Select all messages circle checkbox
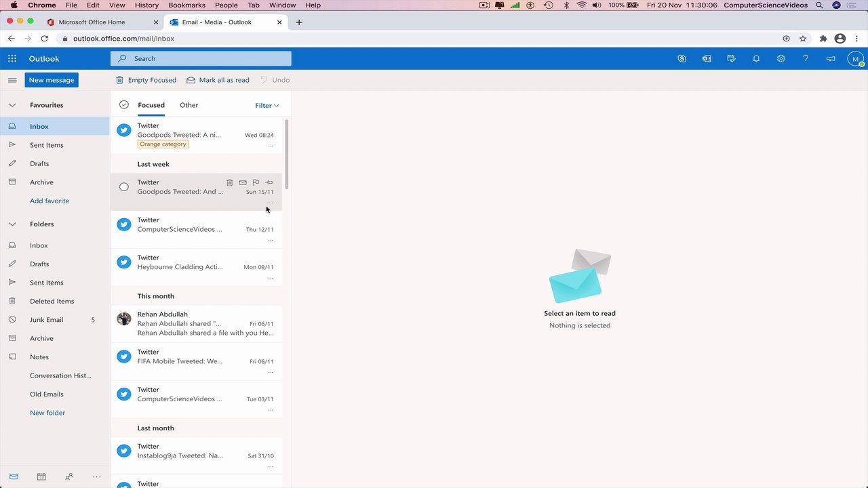 [x=123, y=105]
